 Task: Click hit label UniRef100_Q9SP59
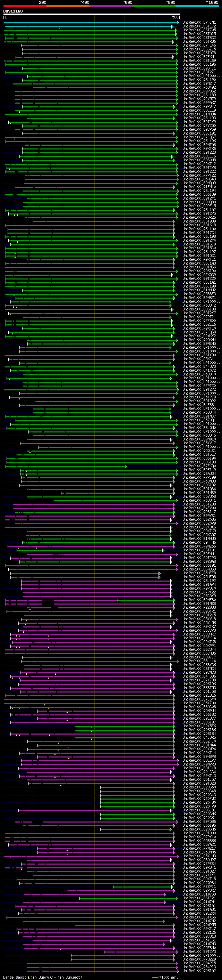click(x=199, y=129)
